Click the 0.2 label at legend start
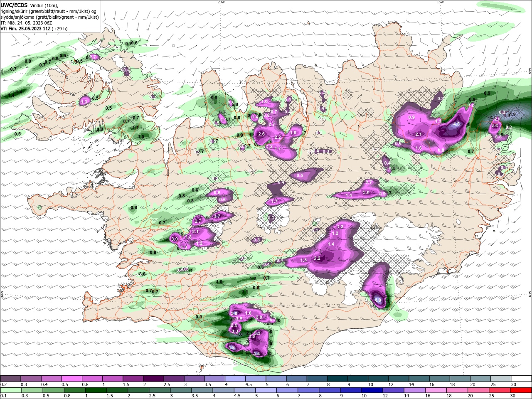The height and width of the screenshot is (399, 532). coord(3,384)
